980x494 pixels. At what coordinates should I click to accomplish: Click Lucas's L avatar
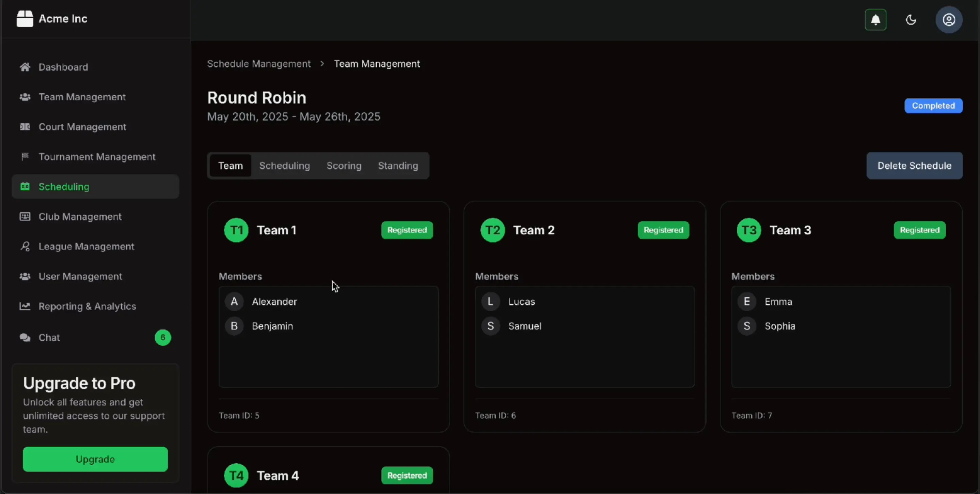(490, 302)
